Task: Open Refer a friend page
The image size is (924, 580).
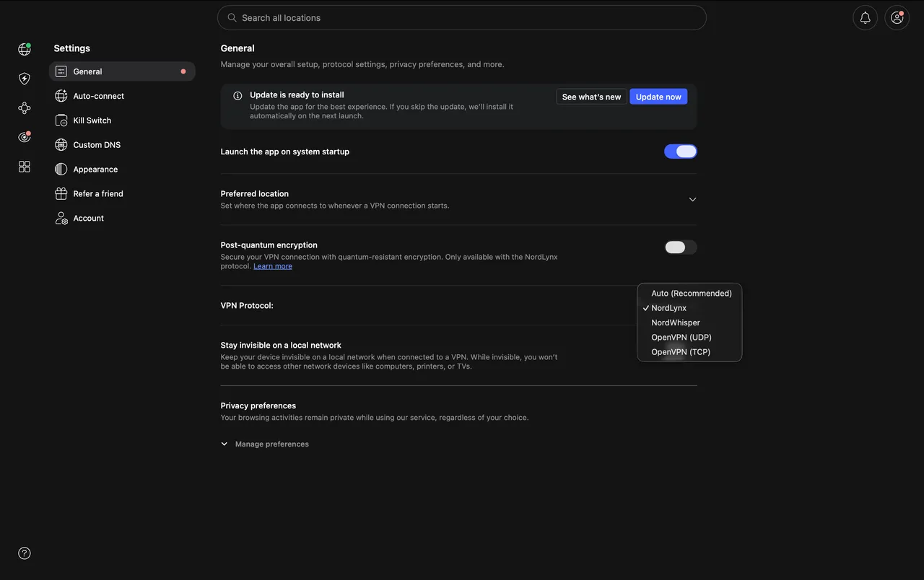Action: [x=122, y=193]
